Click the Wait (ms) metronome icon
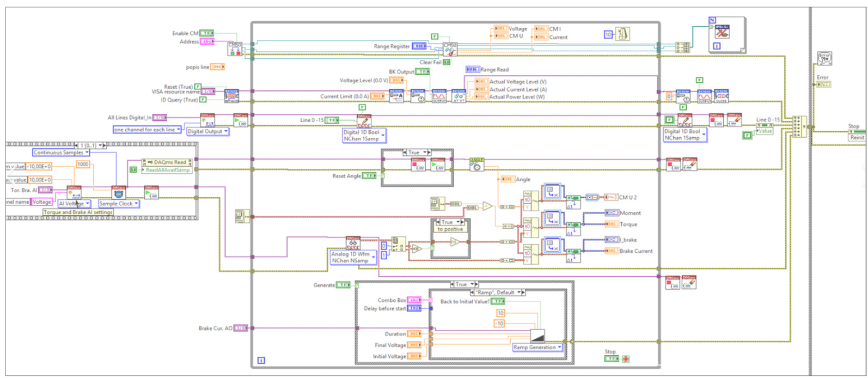 (621, 34)
